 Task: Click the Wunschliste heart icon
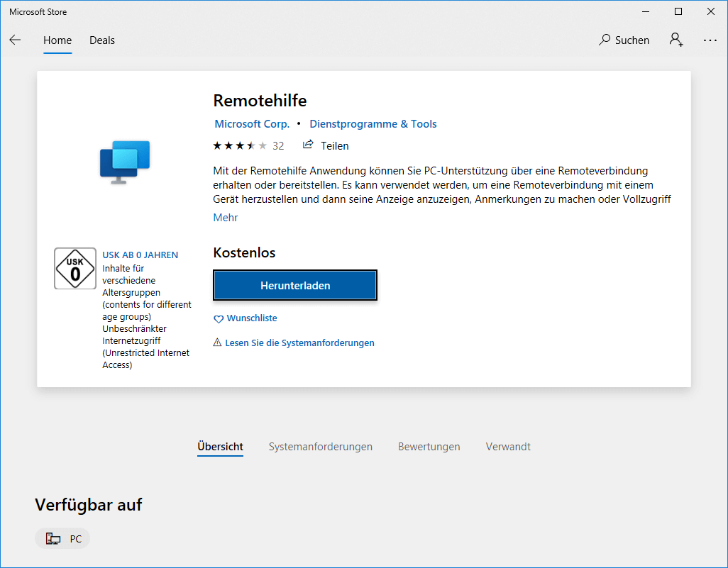coord(219,318)
